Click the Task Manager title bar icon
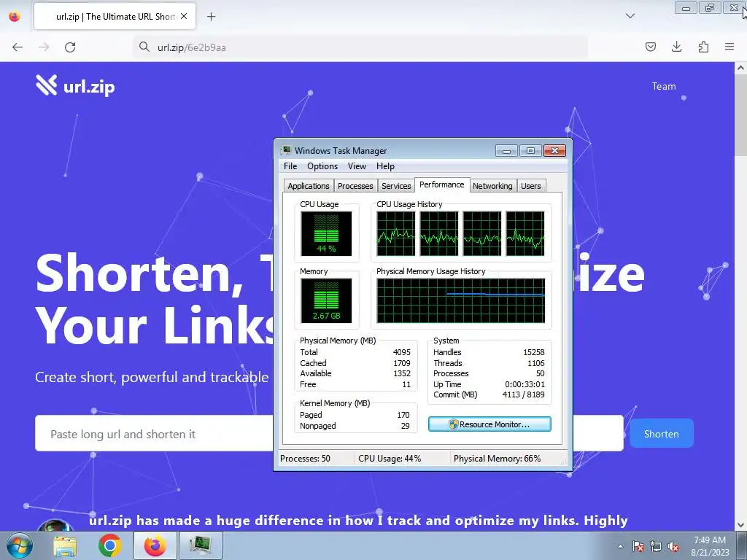The image size is (747, 560). tap(286, 150)
